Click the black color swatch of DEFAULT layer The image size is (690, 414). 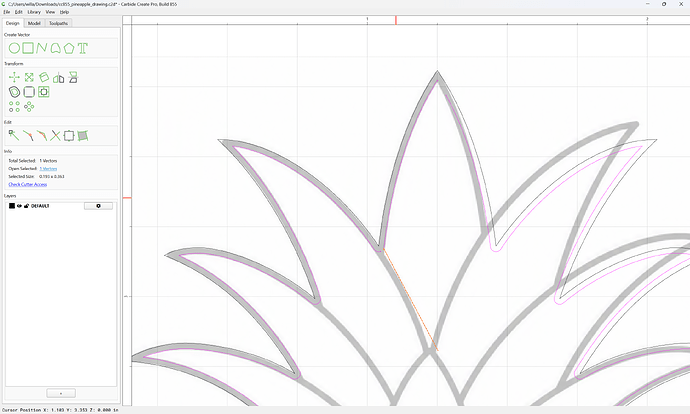click(x=12, y=206)
